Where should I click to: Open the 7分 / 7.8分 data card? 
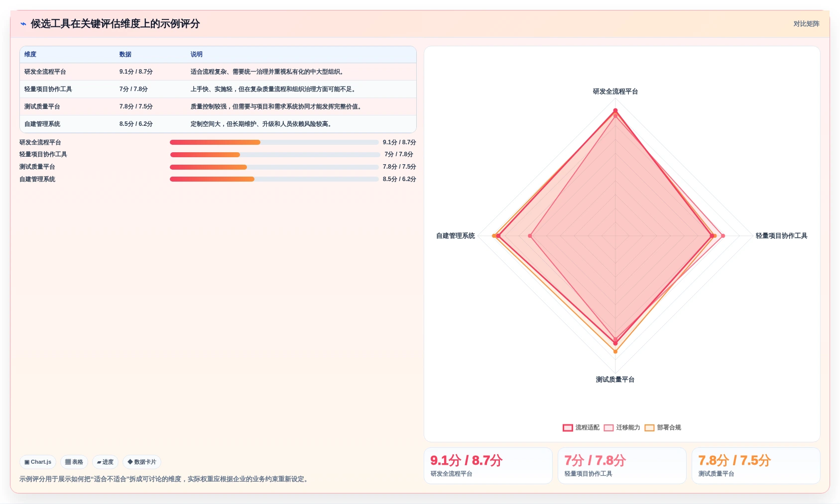pos(622,466)
